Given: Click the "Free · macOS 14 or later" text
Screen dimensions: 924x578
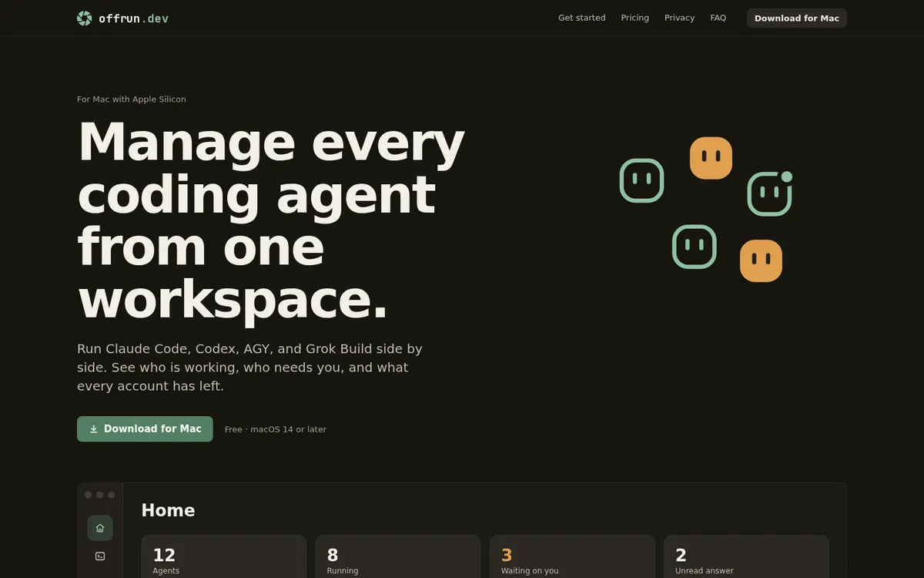Looking at the screenshot, I should click(x=276, y=429).
